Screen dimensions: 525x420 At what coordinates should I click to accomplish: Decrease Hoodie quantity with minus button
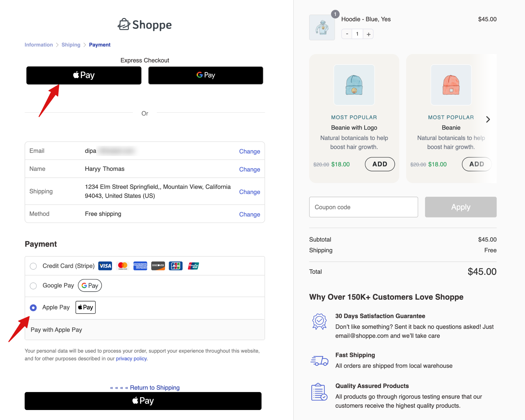[347, 34]
